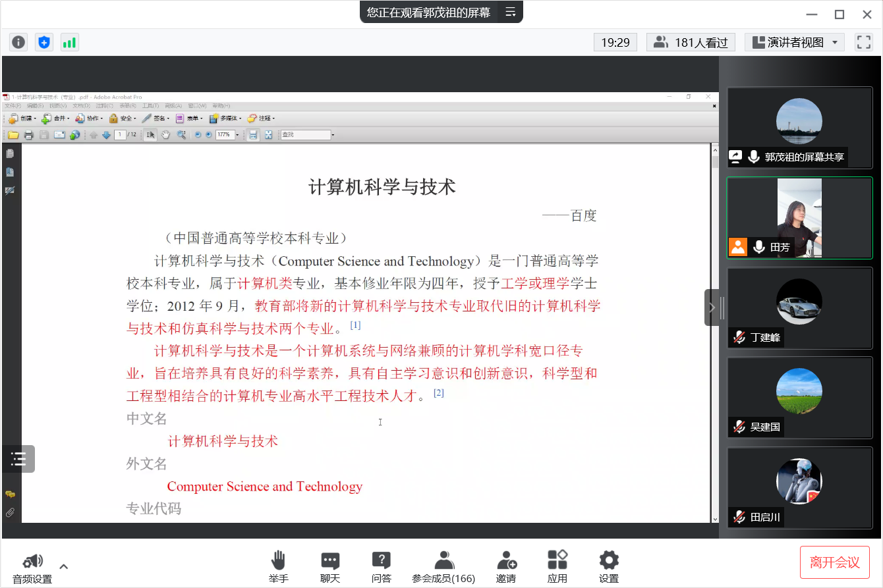Select 丁建峰's participant tile
The width and height of the screenshot is (883, 588).
(799, 307)
